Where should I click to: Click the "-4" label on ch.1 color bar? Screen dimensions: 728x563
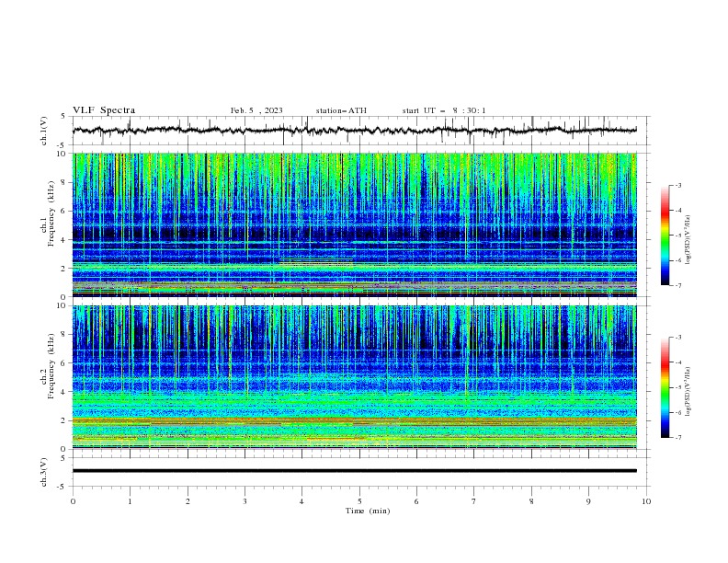click(x=678, y=211)
